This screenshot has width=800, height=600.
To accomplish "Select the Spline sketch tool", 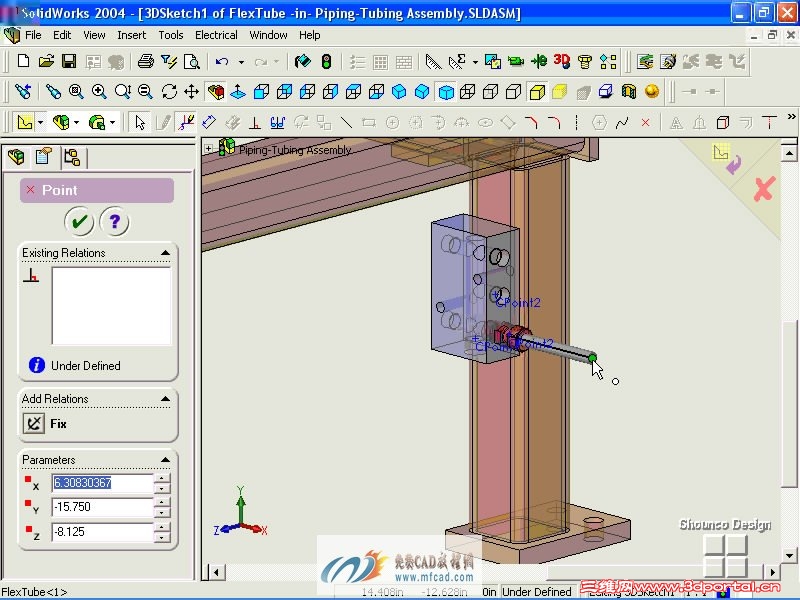I will point(622,122).
